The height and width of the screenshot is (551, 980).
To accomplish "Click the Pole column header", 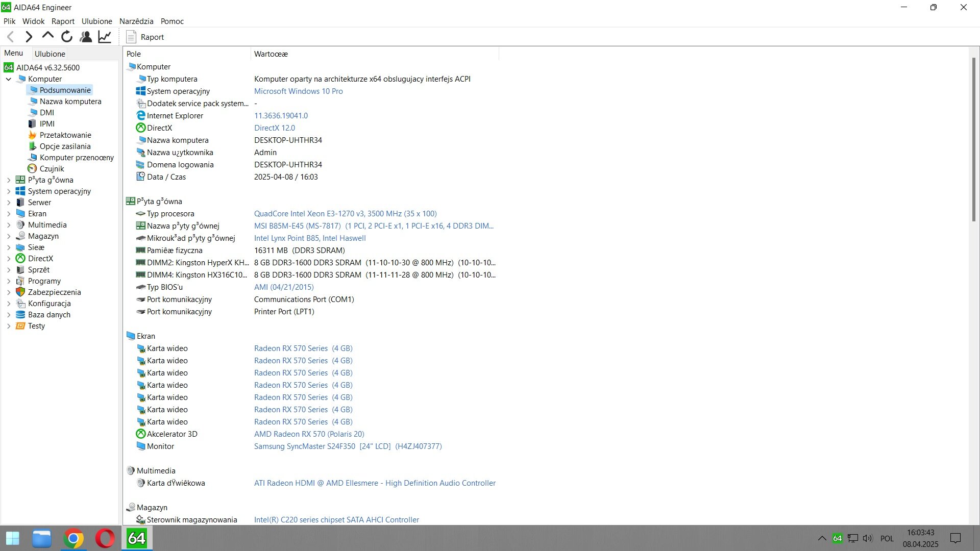I will click(187, 54).
